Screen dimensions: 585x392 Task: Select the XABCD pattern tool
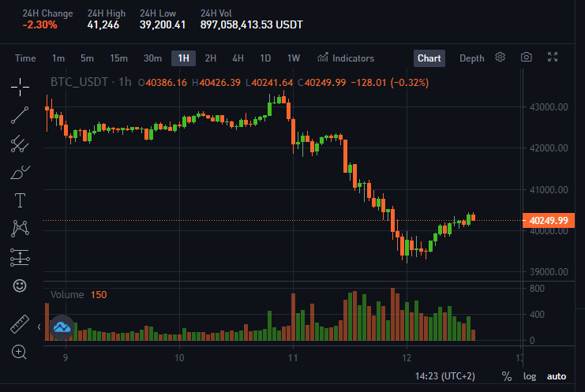coord(20,229)
